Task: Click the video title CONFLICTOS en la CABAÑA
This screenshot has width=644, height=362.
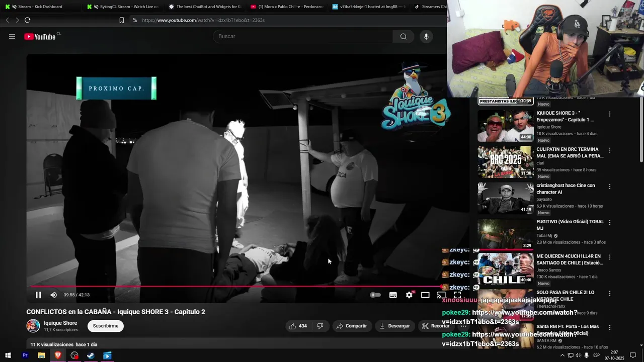Action: click(116, 312)
